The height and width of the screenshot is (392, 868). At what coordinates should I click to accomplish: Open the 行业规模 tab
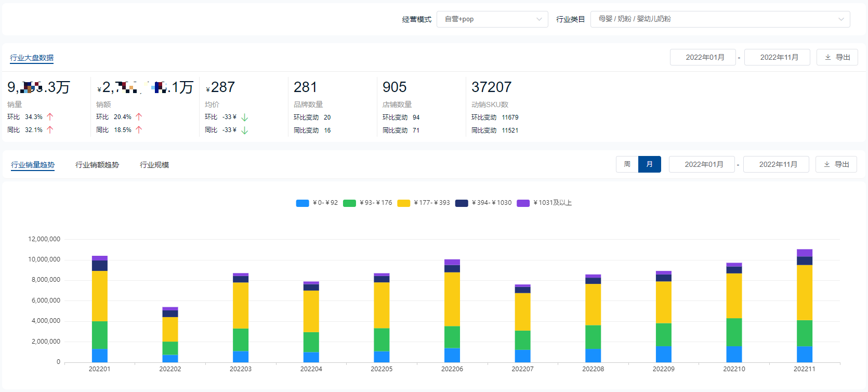[x=154, y=165]
